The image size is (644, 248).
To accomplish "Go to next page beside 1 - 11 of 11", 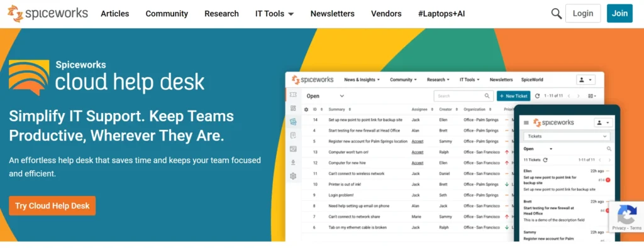I will (x=579, y=96).
